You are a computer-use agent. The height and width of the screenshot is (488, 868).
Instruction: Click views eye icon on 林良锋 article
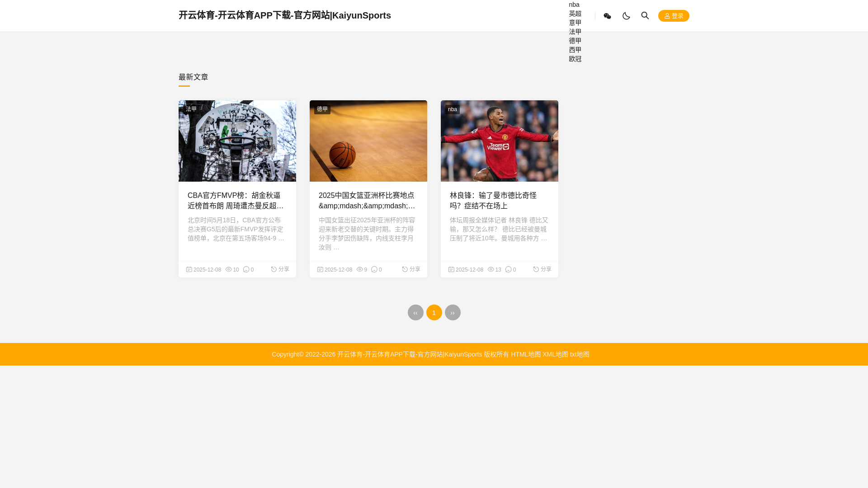coord(491,269)
